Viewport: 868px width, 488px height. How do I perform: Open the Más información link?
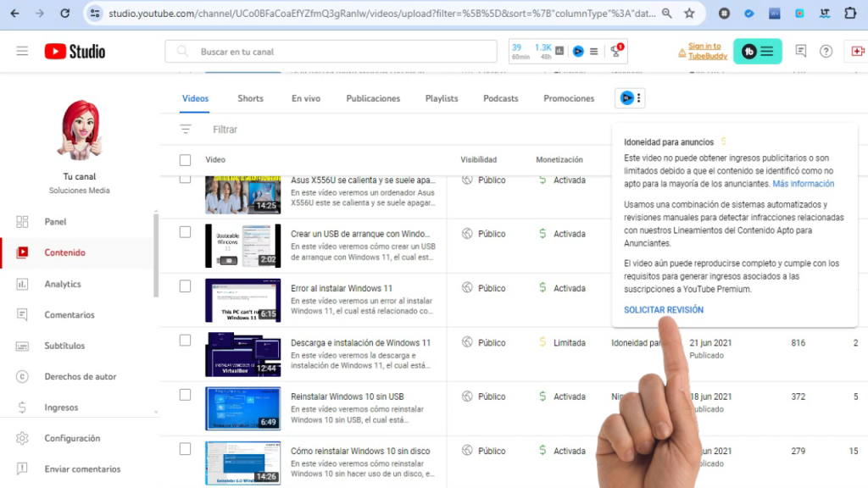click(x=803, y=184)
